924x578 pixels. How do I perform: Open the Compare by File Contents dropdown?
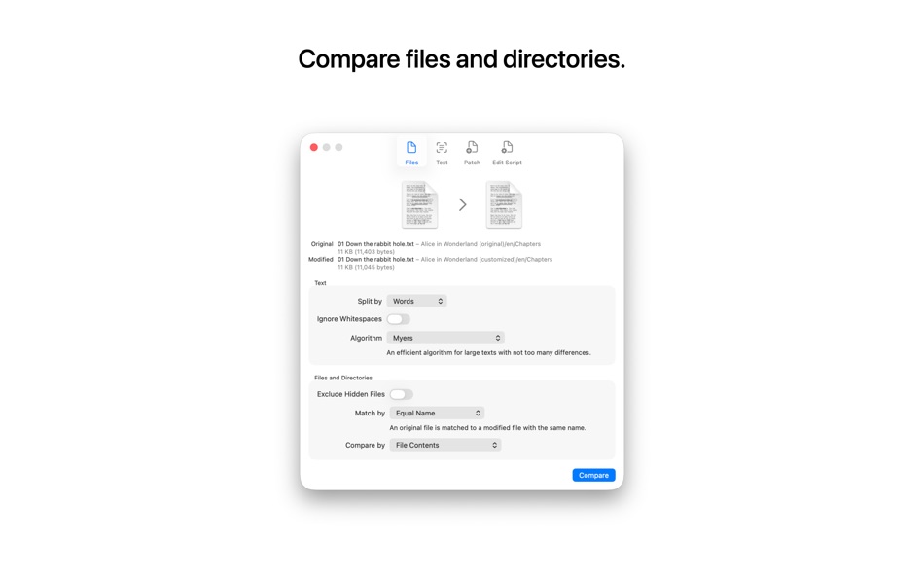click(x=445, y=445)
